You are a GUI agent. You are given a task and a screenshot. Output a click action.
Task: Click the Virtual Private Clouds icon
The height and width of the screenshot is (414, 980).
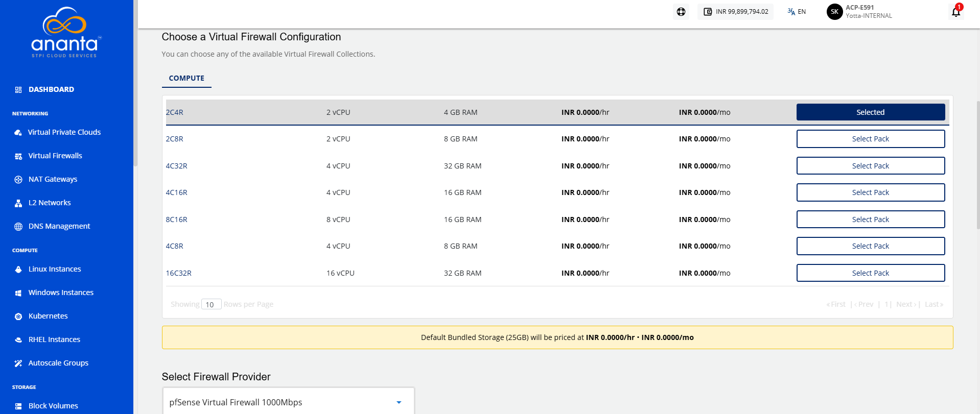click(x=18, y=133)
